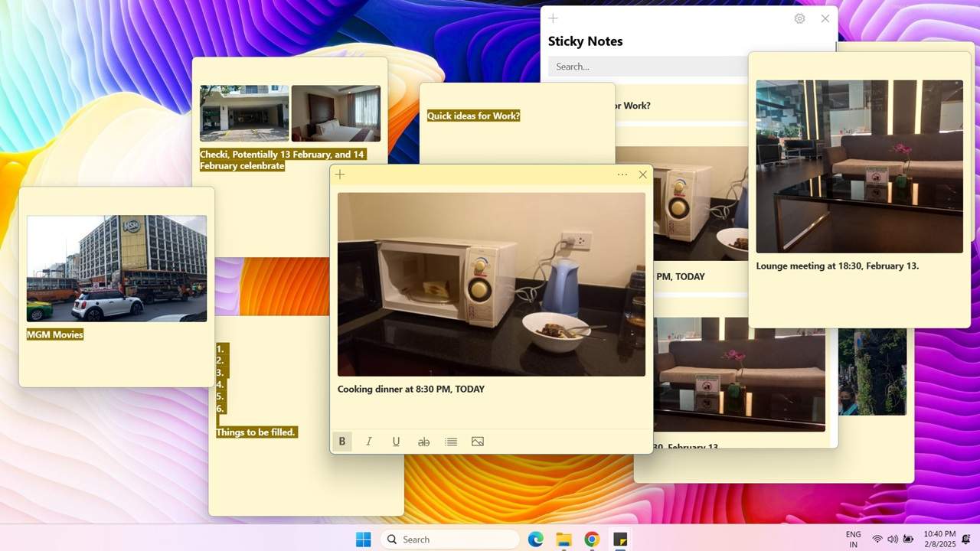Open the ENG IN language switcher

(853, 539)
